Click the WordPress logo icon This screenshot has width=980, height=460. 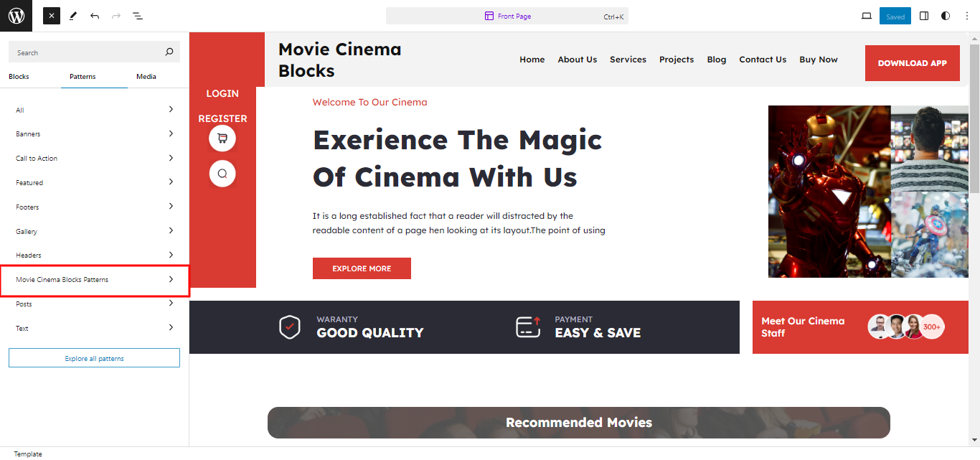tap(16, 16)
